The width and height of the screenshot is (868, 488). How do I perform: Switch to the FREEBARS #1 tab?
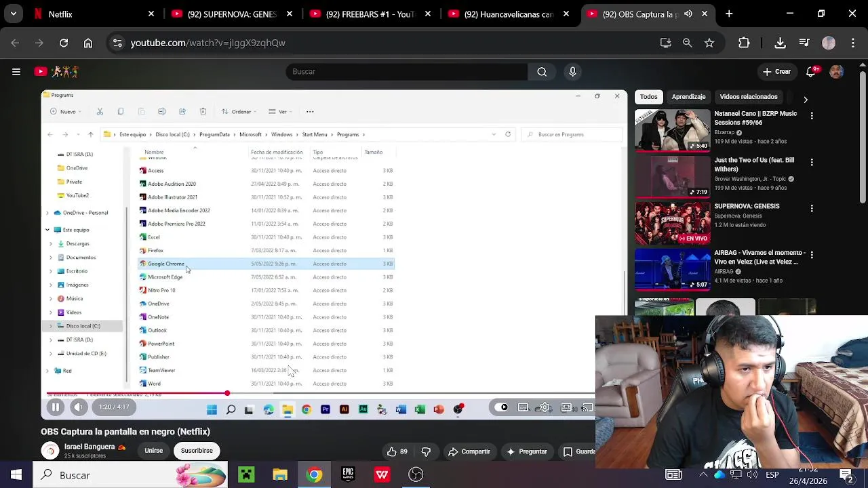[x=369, y=14]
